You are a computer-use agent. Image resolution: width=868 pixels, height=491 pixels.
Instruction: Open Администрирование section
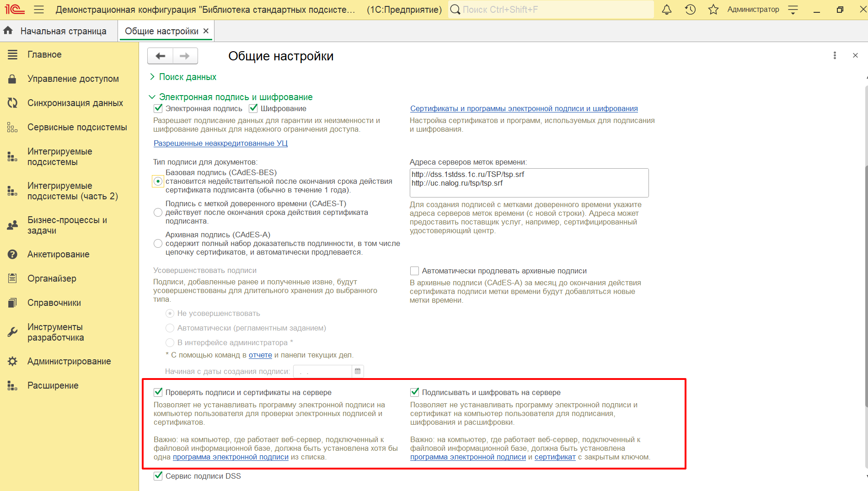(69, 361)
